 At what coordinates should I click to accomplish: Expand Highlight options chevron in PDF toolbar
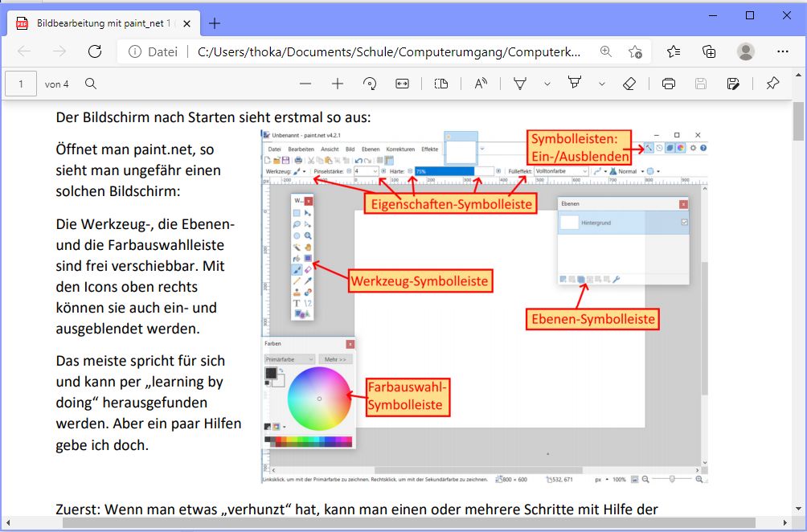[x=601, y=84]
